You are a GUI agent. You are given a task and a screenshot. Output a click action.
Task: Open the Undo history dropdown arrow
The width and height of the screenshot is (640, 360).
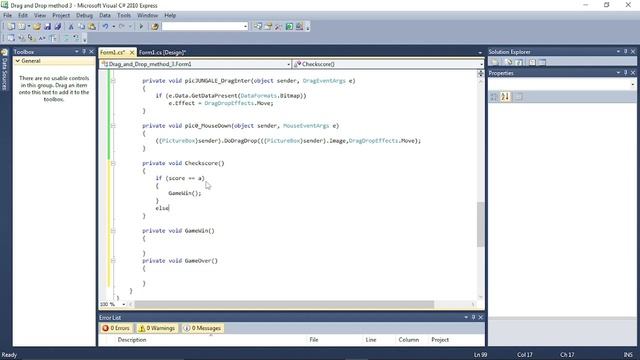coord(113,27)
